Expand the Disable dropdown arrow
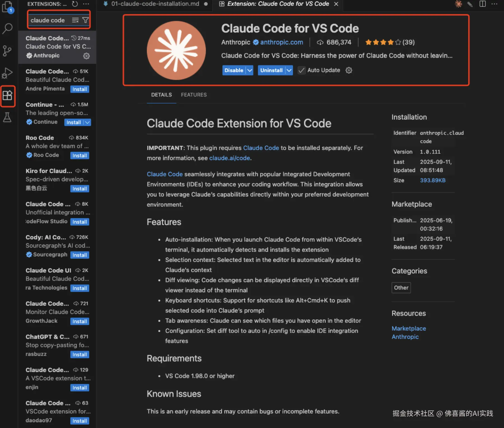504x428 pixels. [x=250, y=70]
